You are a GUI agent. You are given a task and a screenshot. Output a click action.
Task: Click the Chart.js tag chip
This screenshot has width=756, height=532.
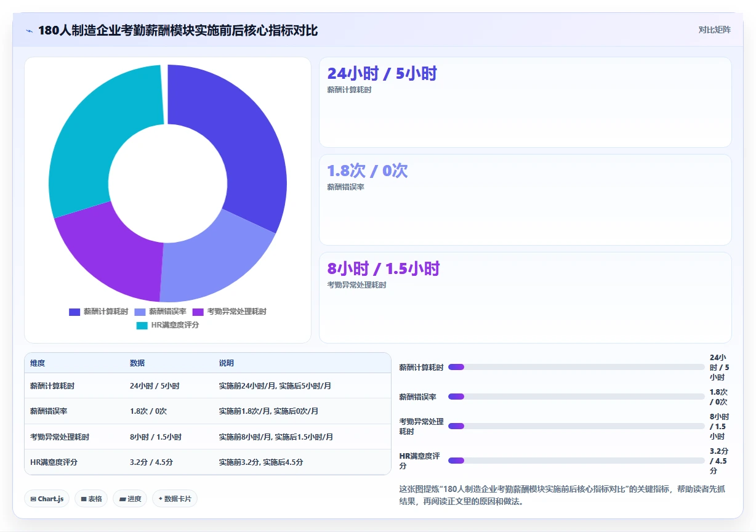click(x=47, y=499)
